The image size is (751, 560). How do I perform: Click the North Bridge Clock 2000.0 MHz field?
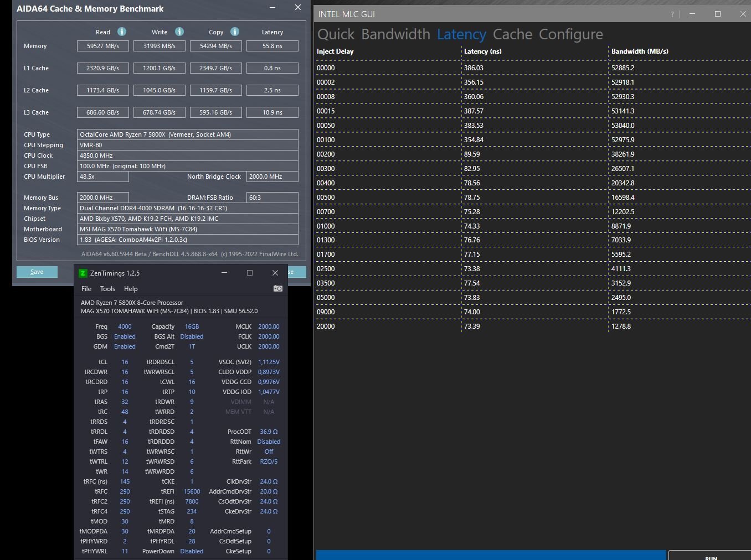[272, 177]
